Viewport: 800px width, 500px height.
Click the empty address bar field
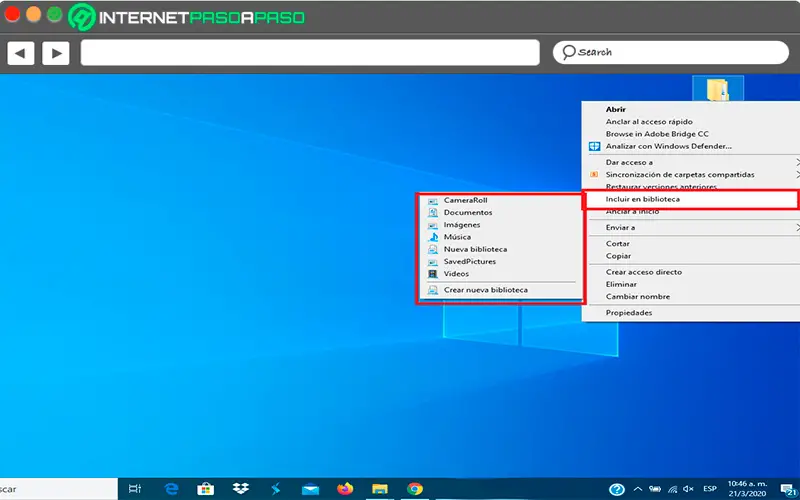click(310, 53)
